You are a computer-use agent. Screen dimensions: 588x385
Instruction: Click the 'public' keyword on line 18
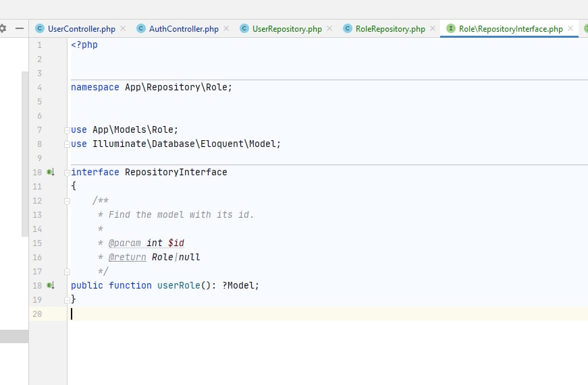(87, 285)
